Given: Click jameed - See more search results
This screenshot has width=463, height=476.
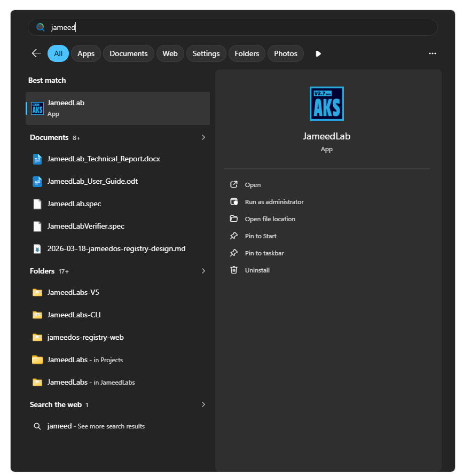Looking at the screenshot, I should tap(117, 426).
